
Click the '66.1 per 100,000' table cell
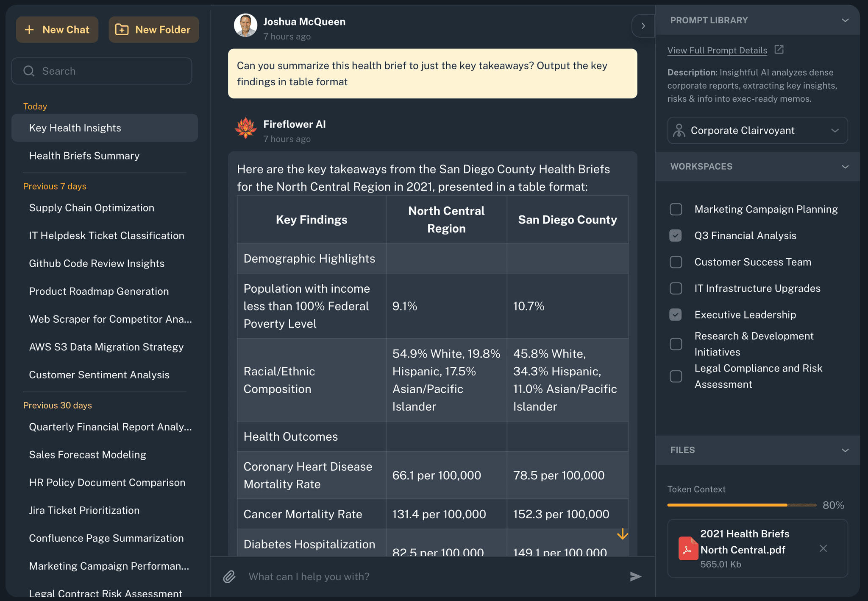(446, 475)
